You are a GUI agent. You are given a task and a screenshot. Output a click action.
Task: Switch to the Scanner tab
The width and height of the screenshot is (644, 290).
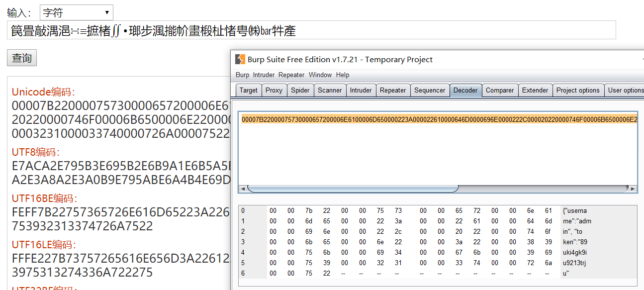tap(330, 91)
